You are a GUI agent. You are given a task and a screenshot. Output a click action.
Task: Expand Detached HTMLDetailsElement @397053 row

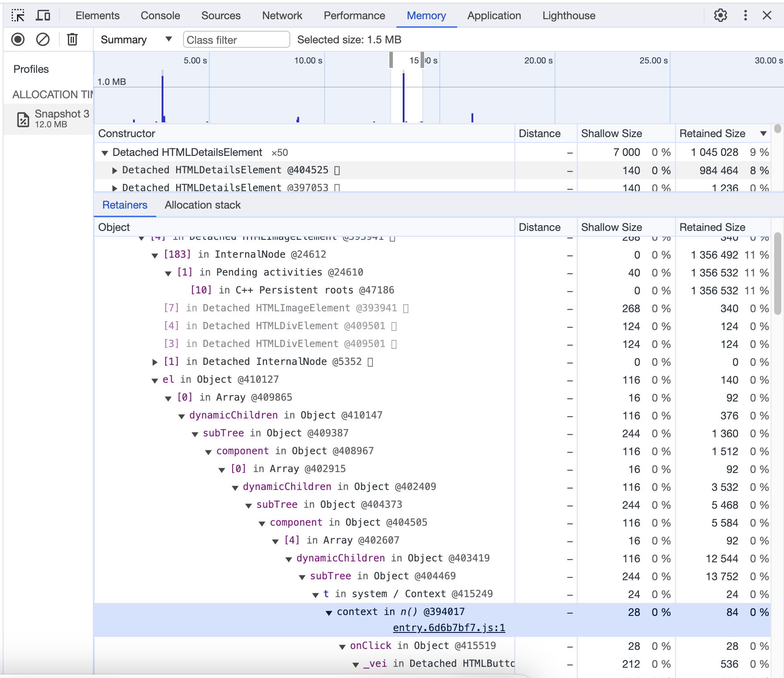(114, 188)
